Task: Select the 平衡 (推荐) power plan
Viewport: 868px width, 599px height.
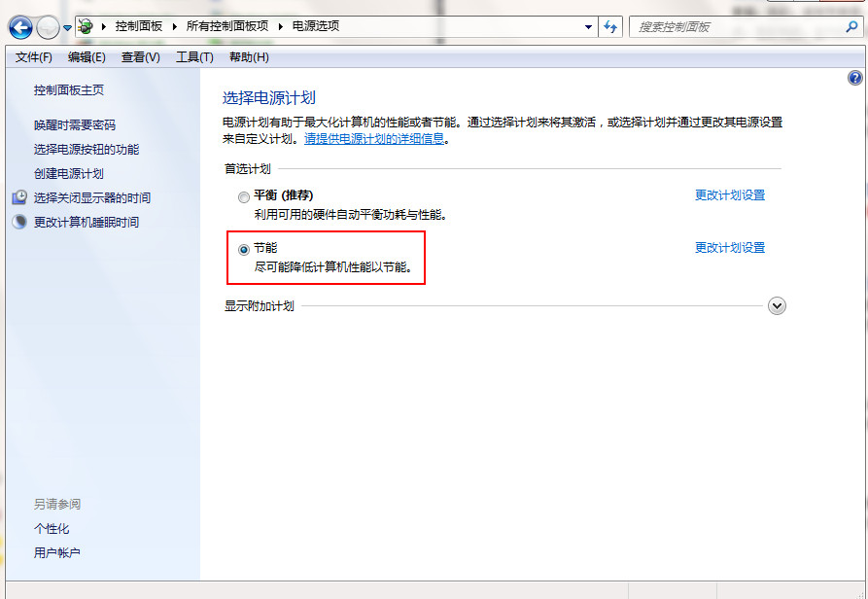Action: point(244,196)
